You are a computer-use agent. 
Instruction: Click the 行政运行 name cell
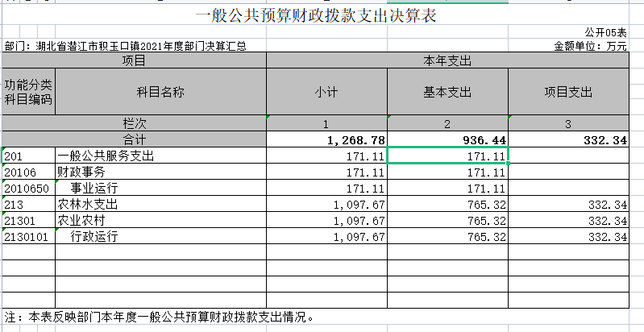tap(160, 236)
